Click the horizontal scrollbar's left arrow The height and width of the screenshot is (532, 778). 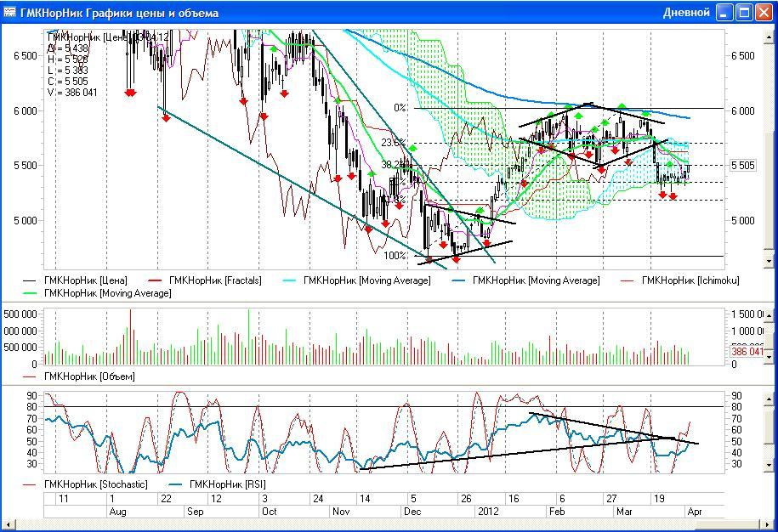[9, 524]
